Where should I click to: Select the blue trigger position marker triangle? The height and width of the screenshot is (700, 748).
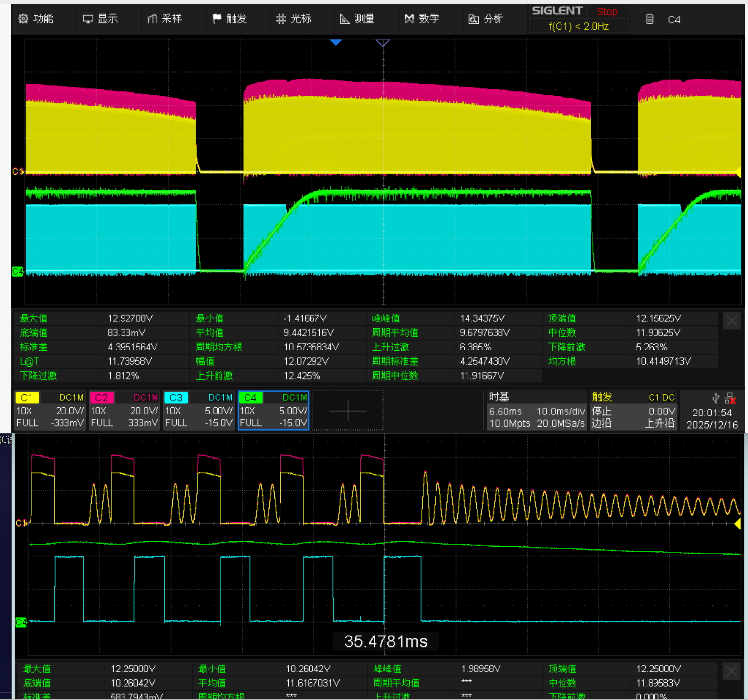[336, 43]
